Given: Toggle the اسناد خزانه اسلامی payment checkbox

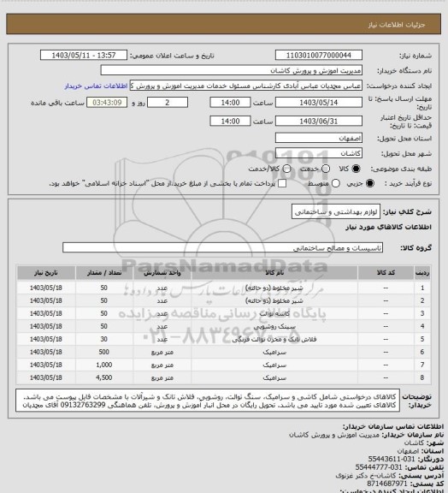Looking at the screenshot, I should (282, 183).
